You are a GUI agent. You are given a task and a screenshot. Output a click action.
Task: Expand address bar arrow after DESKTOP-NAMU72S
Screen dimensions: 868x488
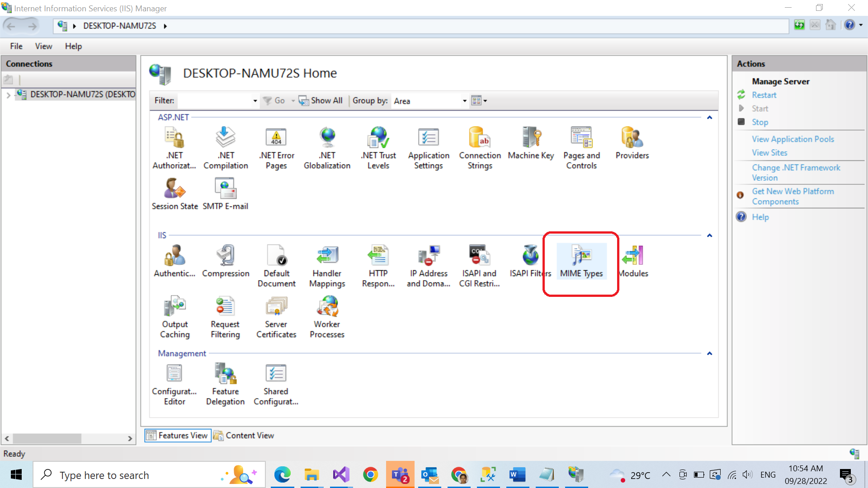coord(165,26)
